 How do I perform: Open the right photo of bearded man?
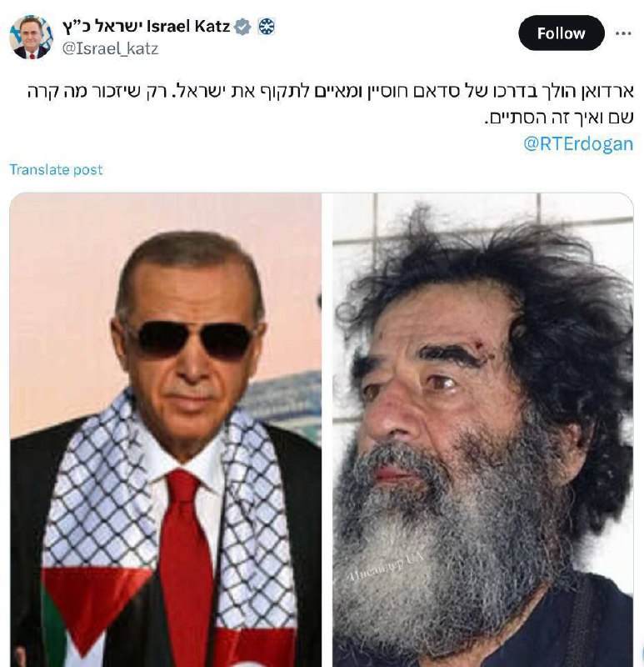pyautogui.click(x=483, y=429)
